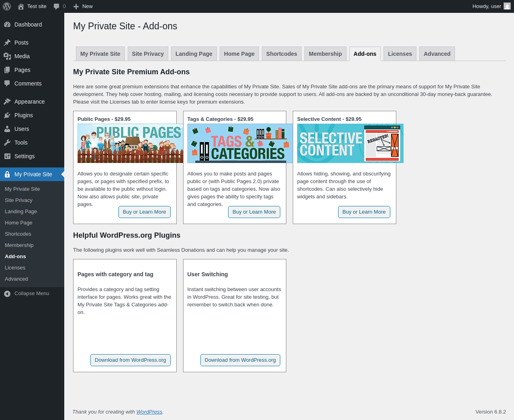
Task: Open Licenses in the sidebar submenu
Action: [15, 268]
